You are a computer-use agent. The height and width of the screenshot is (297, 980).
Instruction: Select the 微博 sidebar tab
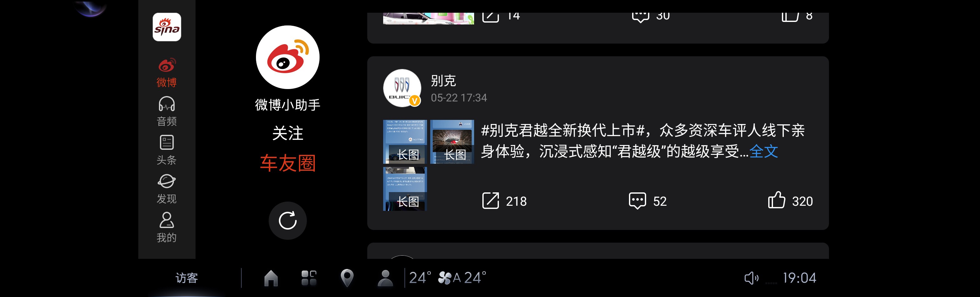point(167,73)
